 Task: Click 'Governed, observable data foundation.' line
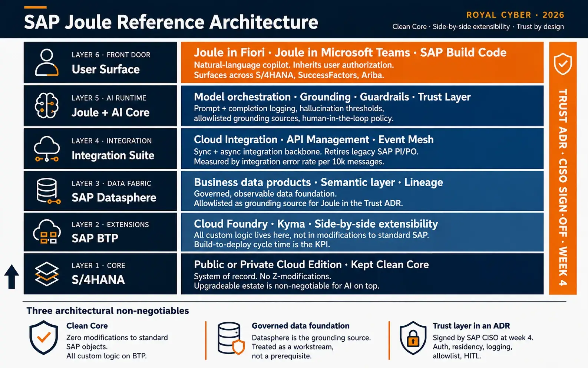(x=265, y=194)
